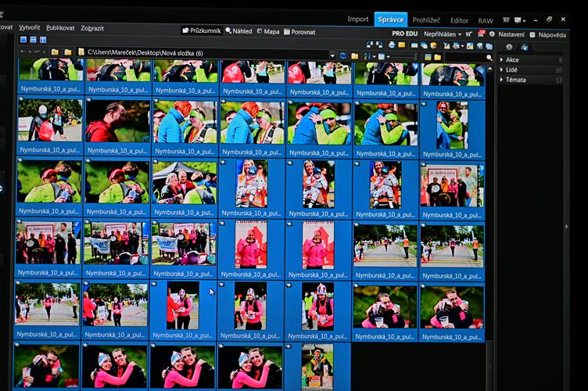
Task: Switch to Mapa view
Action: (268, 31)
